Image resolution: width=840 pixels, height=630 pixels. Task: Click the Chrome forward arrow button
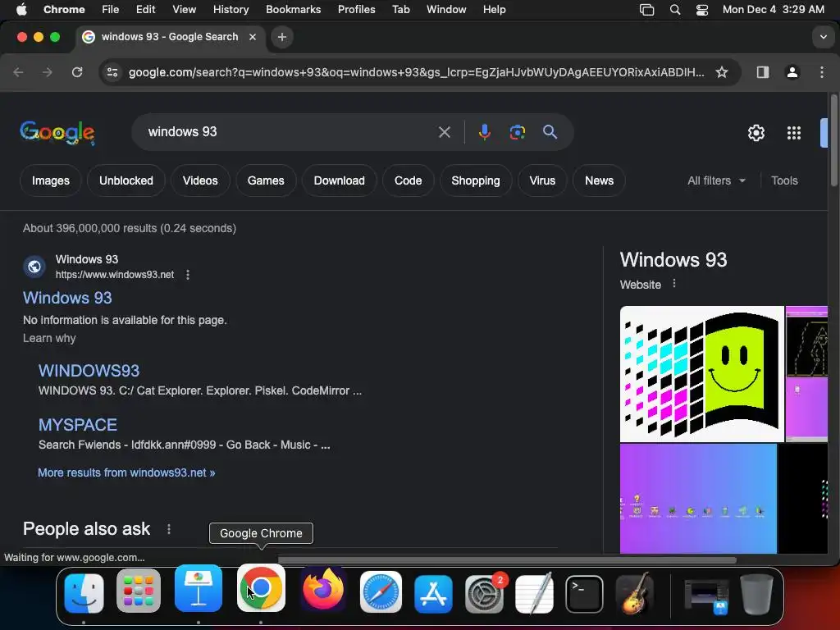pos(48,72)
